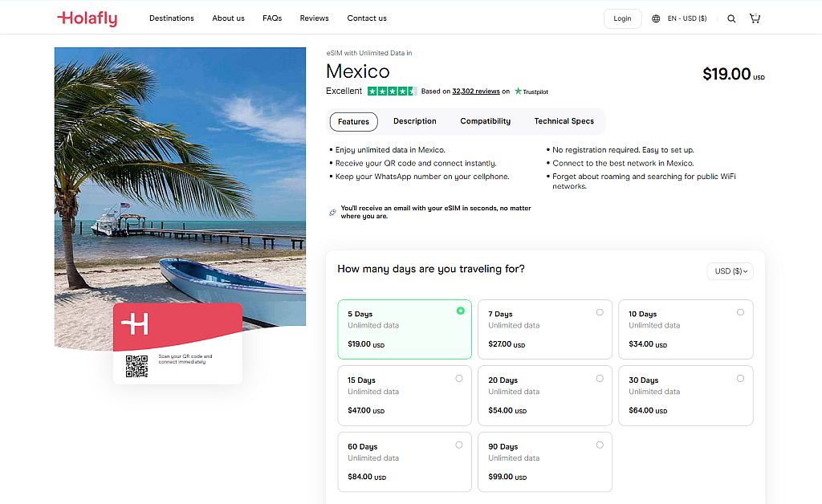Click the green Trustpilot star rating bar
The image size is (822, 504).
393,91
